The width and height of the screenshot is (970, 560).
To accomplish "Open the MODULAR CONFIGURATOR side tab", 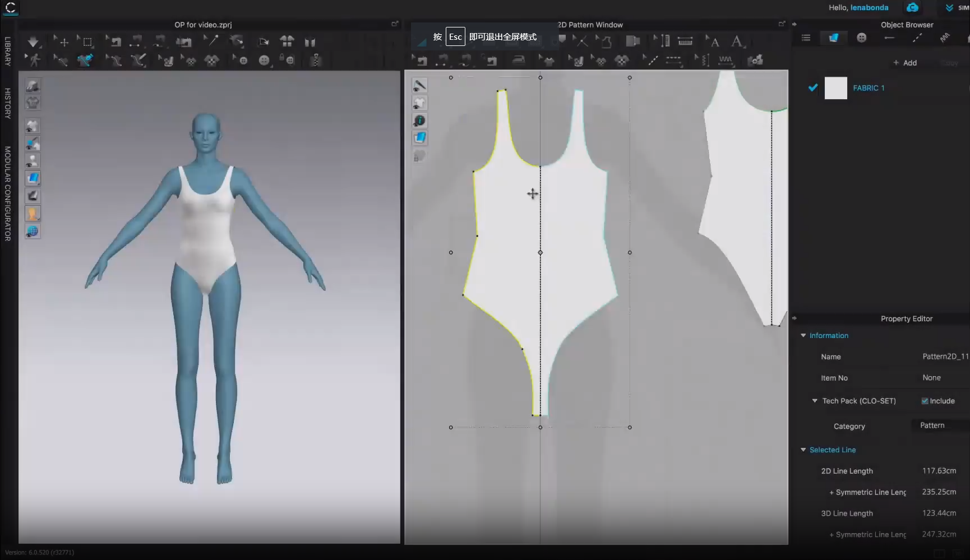I will [x=7, y=194].
